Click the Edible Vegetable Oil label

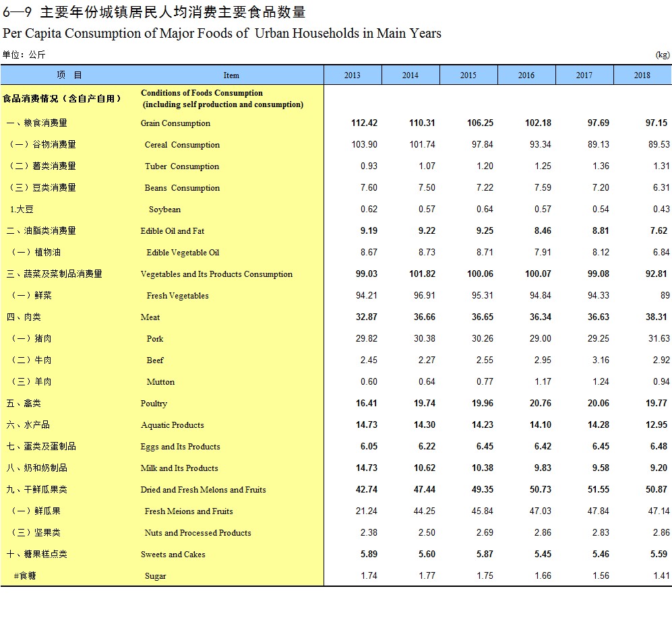pos(183,253)
